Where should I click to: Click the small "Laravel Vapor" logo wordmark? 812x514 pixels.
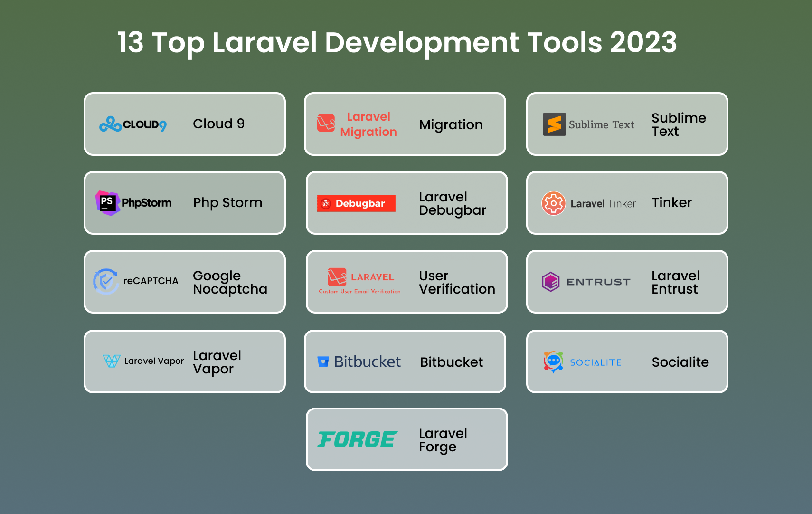(154, 361)
